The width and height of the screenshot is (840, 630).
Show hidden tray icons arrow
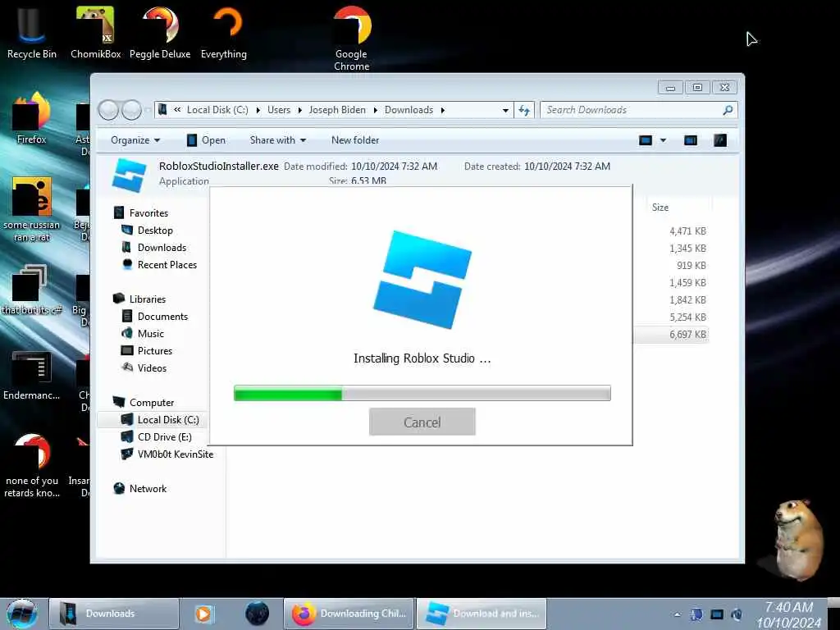(x=677, y=614)
